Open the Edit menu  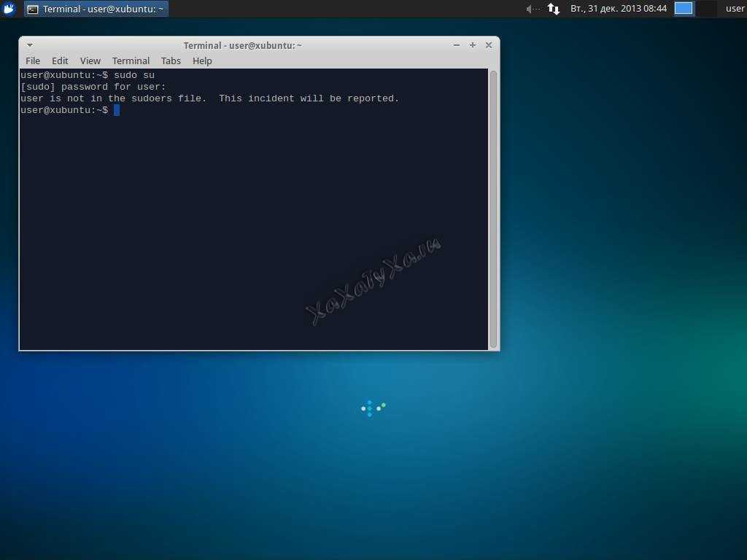(60, 61)
